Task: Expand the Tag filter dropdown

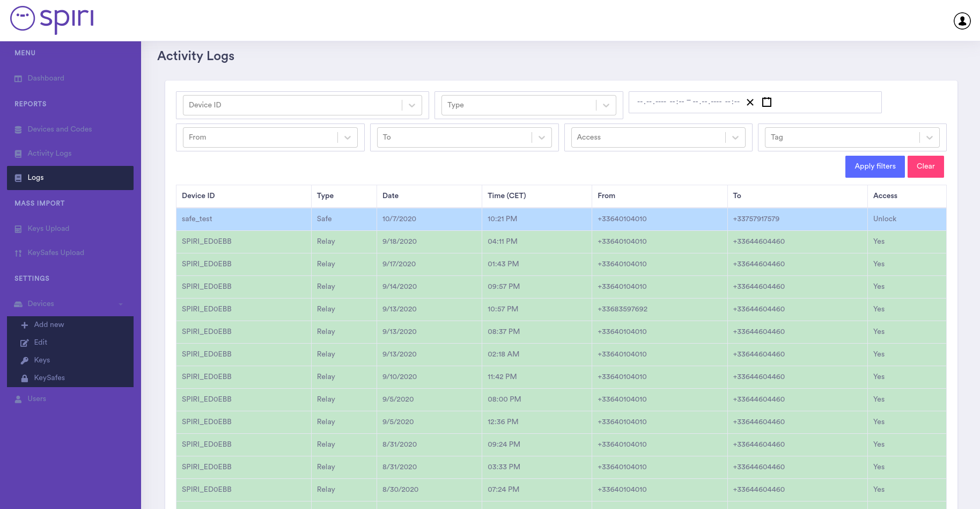Action: click(929, 137)
